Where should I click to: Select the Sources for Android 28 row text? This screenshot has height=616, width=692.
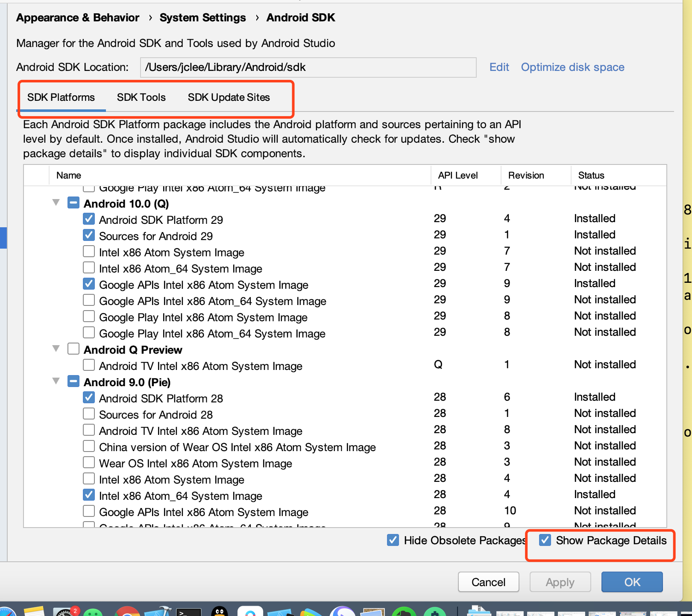click(156, 415)
